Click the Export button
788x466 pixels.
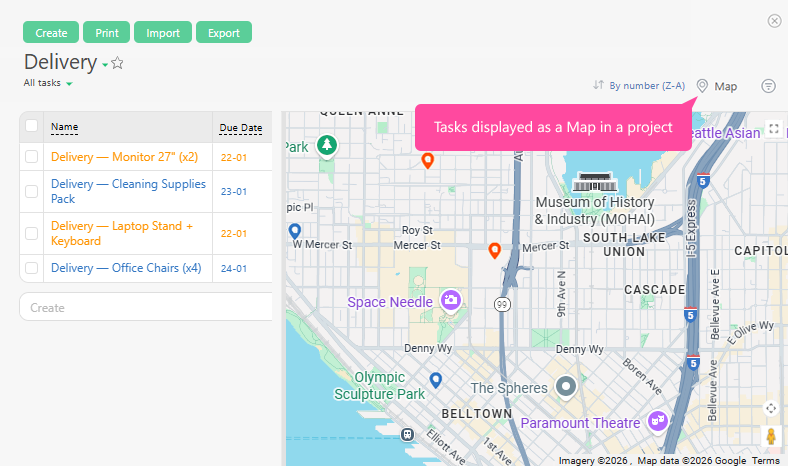pos(223,33)
